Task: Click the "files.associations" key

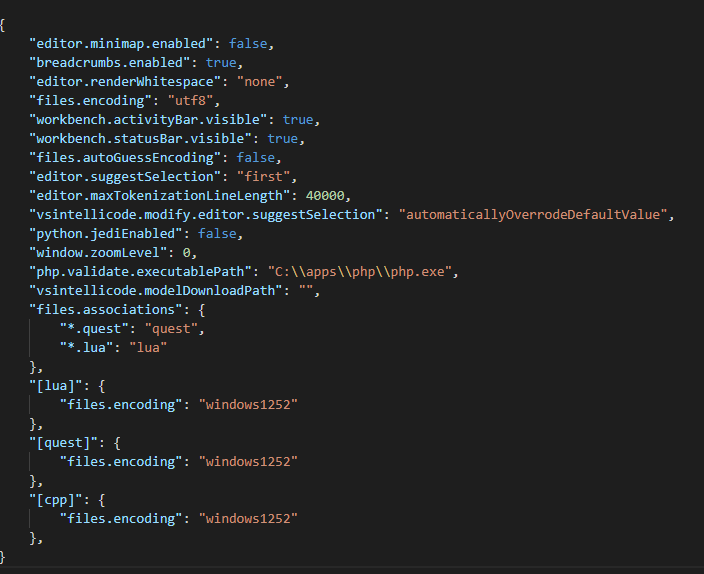Action: (x=105, y=309)
